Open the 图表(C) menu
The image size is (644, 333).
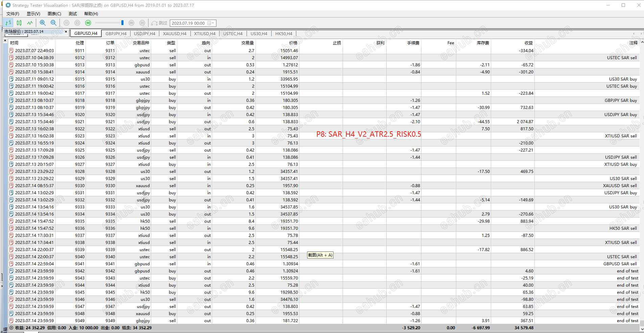(54, 14)
